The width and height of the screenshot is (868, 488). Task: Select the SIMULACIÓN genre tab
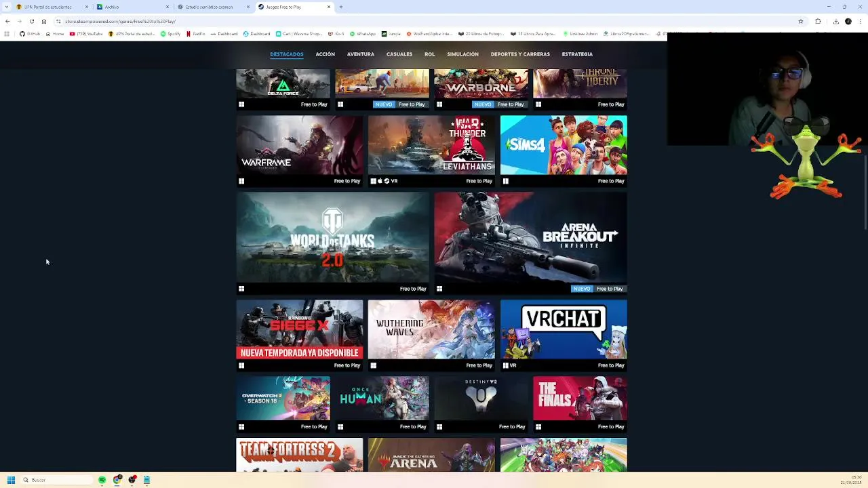[x=462, y=54]
